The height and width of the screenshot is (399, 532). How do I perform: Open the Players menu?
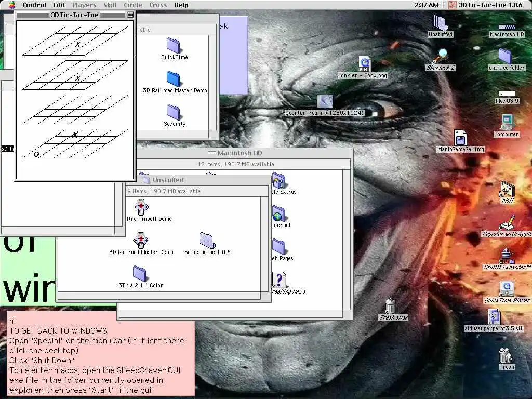[84, 5]
